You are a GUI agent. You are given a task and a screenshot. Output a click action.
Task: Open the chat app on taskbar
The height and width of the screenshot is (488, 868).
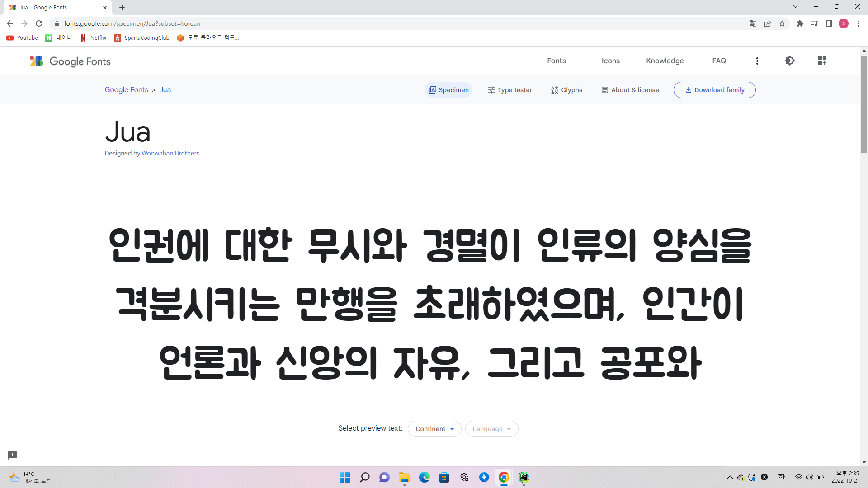pyautogui.click(x=384, y=477)
